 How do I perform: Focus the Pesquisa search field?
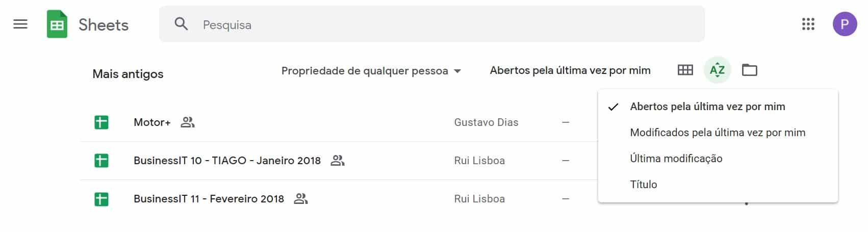coord(431,24)
